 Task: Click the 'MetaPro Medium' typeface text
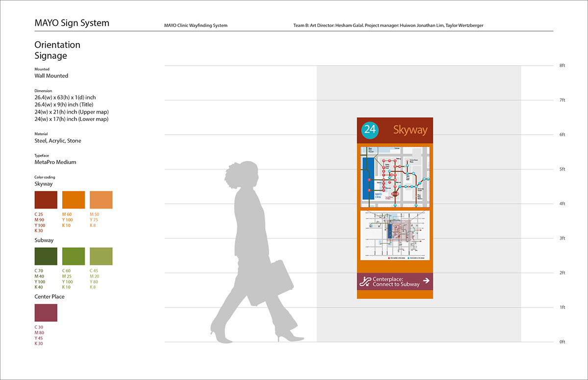[x=55, y=162]
